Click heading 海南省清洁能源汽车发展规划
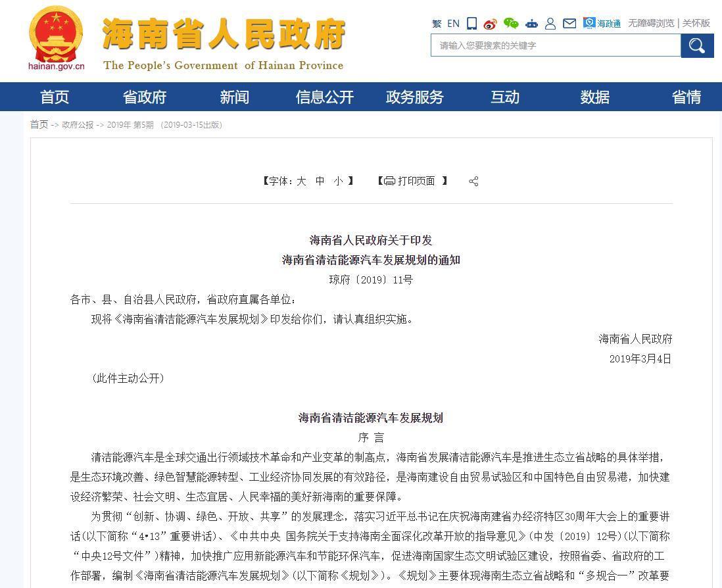The height and width of the screenshot is (588, 722). (x=371, y=418)
